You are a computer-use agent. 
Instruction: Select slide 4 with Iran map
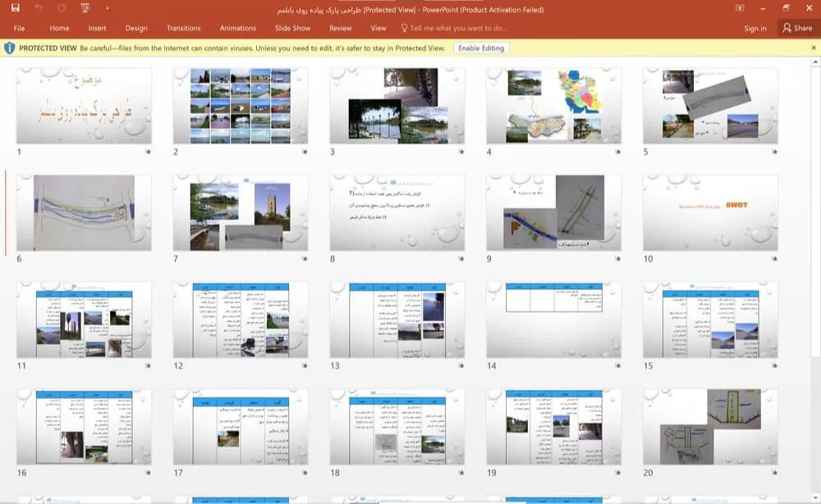pyautogui.click(x=553, y=106)
